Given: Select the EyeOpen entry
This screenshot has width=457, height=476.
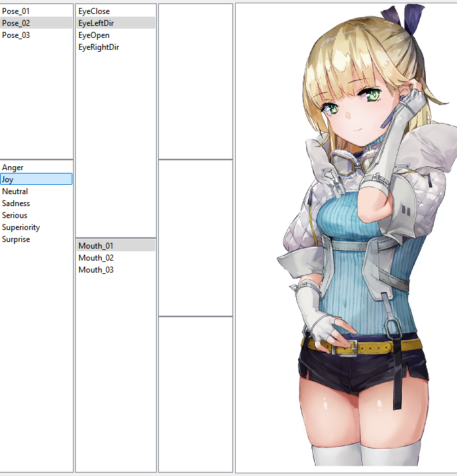Looking at the screenshot, I should [x=116, y=35].
